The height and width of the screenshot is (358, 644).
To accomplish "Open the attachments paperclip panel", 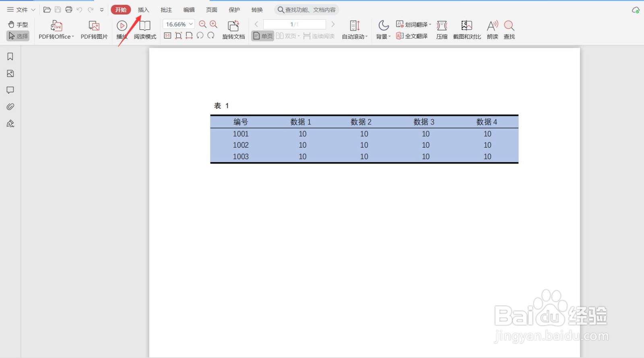I will (x=10, y=107).
